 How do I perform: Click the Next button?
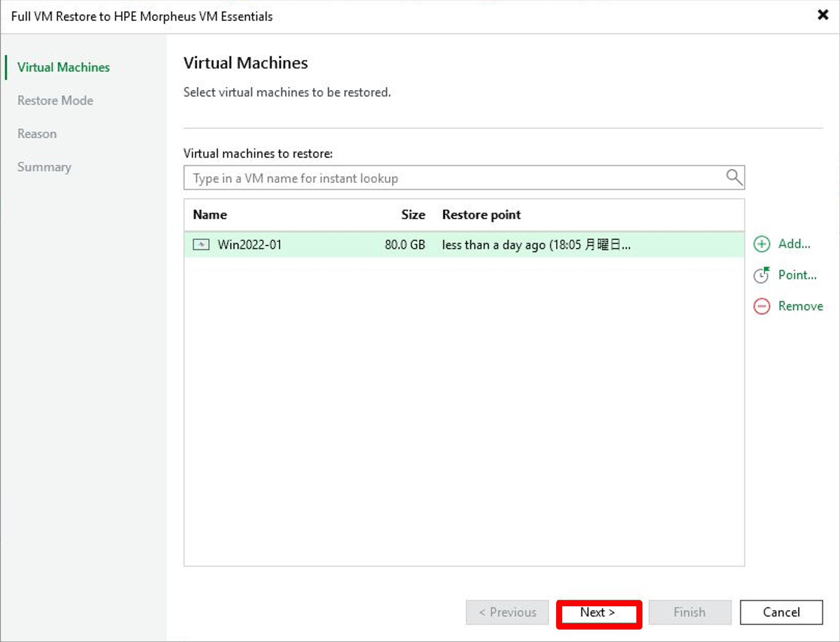[x=598, y=613]
